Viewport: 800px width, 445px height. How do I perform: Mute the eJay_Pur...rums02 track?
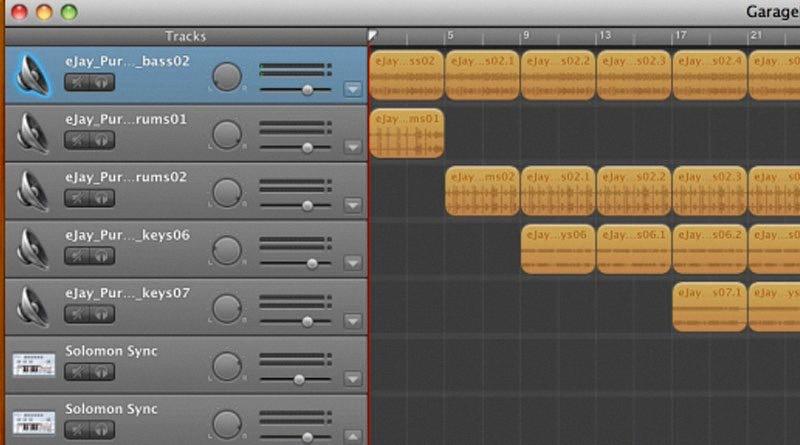77,198
